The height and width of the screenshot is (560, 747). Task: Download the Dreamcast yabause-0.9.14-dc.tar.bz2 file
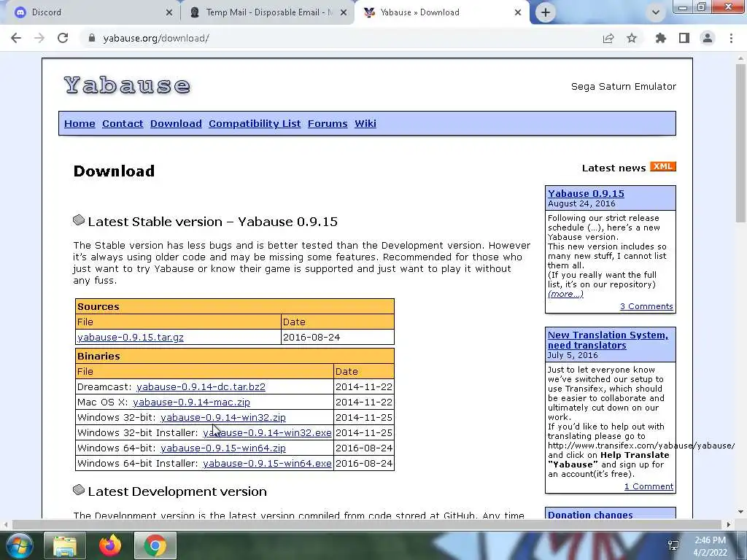201,386
